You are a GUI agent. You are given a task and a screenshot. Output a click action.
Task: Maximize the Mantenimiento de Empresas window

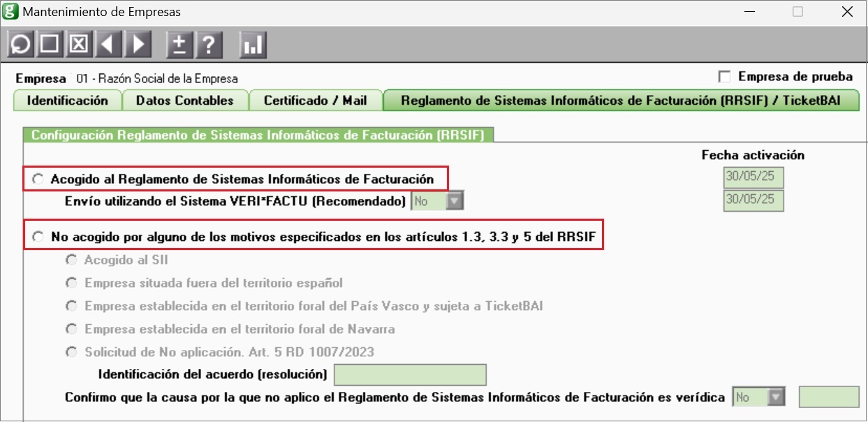pos(797,12)
